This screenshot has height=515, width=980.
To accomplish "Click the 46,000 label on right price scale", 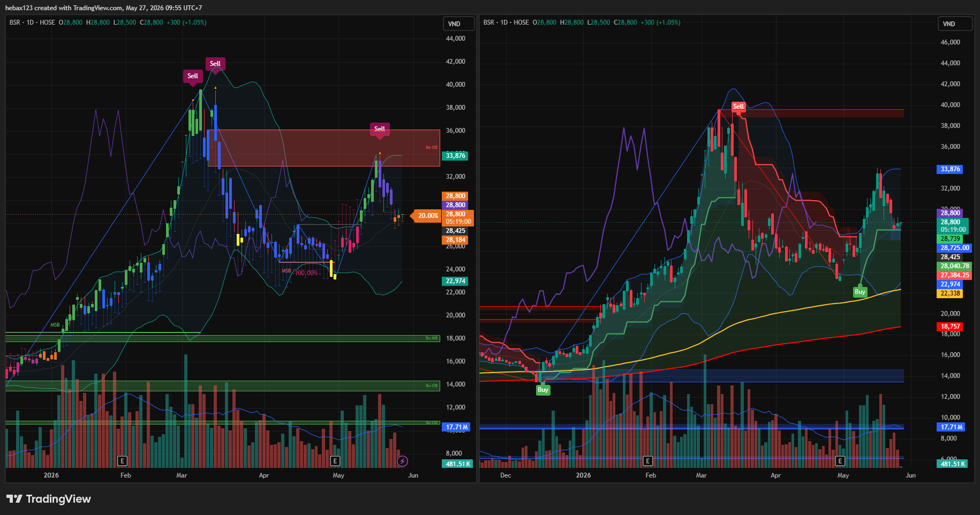I will (950, 42).
